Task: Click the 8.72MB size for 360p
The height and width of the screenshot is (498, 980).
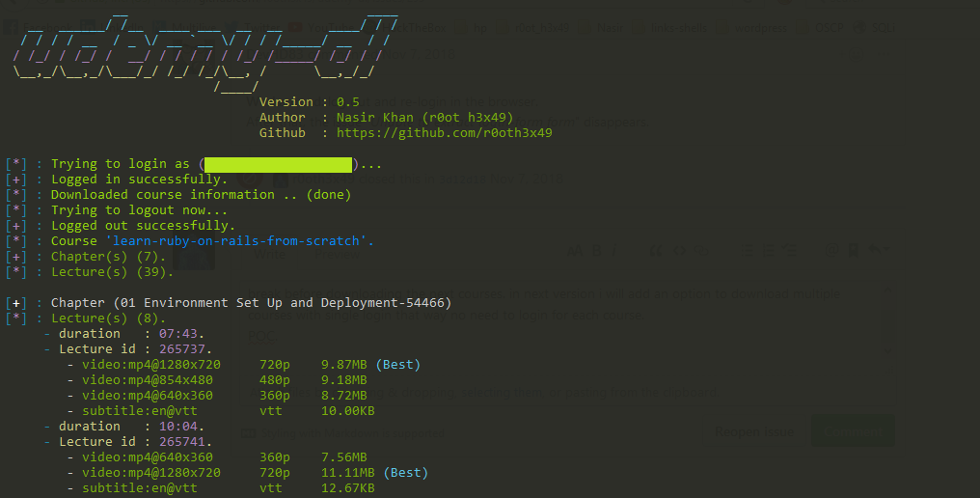Action: (x=343, y=396)
